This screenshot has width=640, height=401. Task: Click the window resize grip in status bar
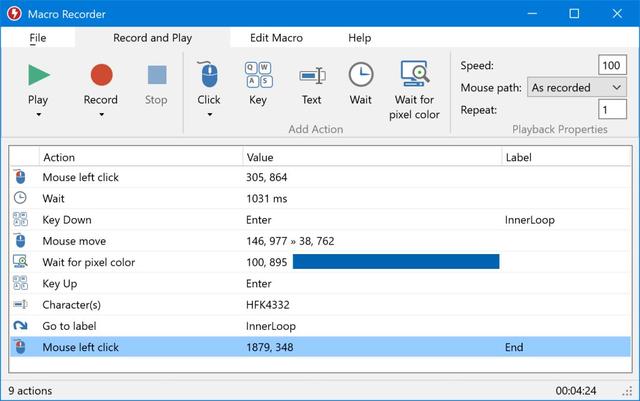coord(627,392)
